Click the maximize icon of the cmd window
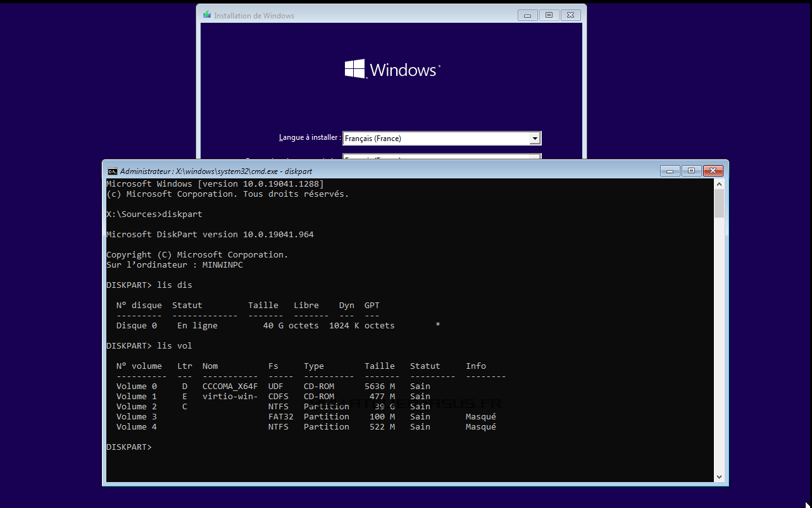 [691, 170]
